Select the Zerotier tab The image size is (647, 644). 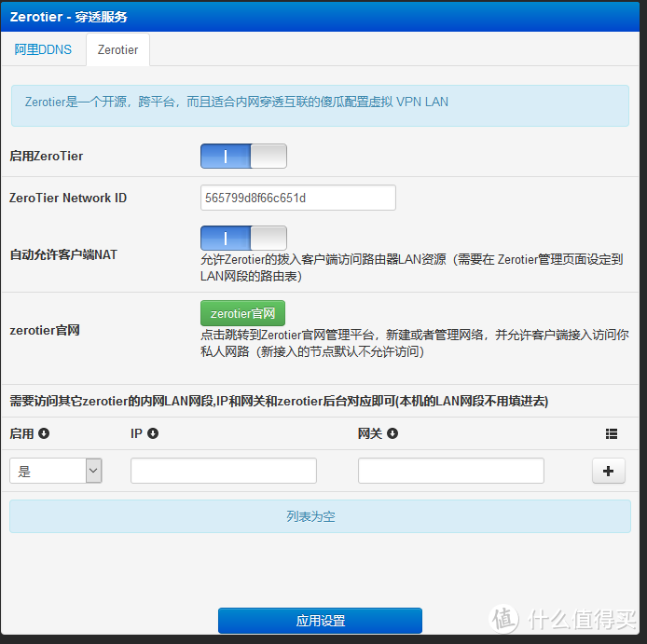coord(117,49)
